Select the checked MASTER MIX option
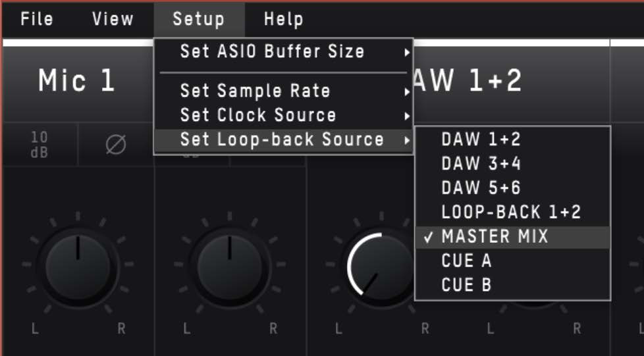This screenshot has width=644, height=356. pos(512,236)
